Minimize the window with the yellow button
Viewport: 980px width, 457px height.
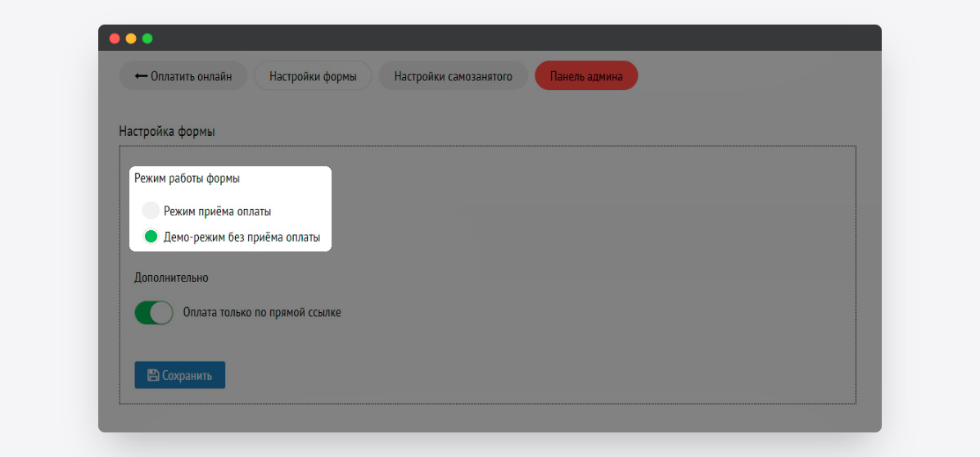click(x=131, y=38)
